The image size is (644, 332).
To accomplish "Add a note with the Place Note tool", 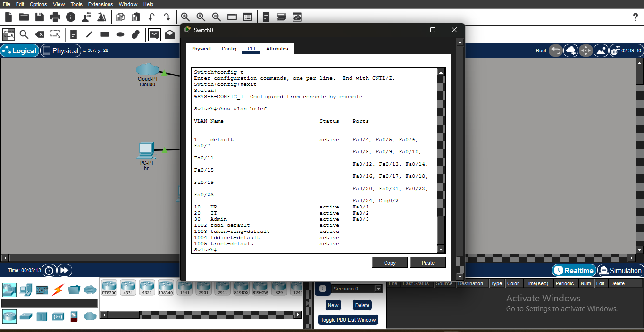I will [x=74, y=34].
